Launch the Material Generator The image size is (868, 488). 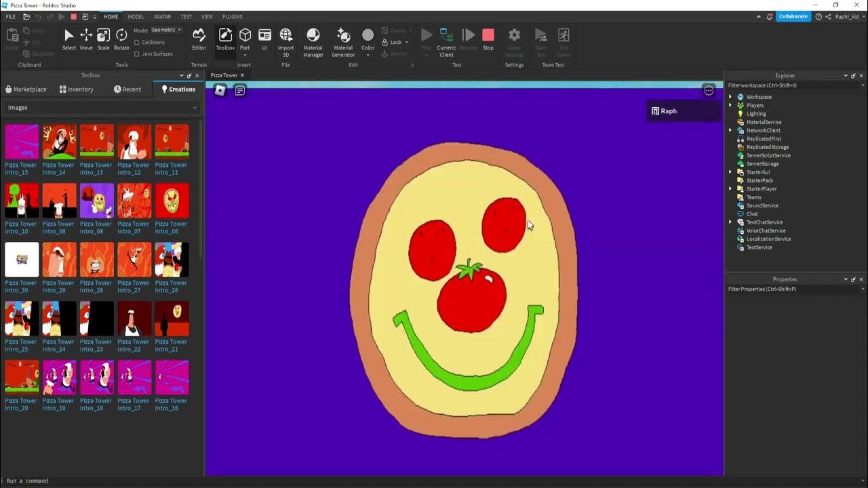[343, 42]
